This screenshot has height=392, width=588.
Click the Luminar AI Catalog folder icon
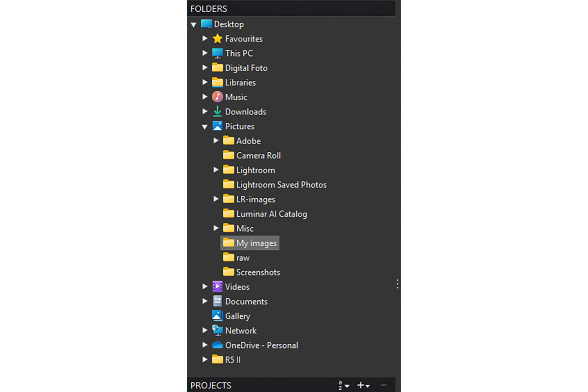coord(229,214)
